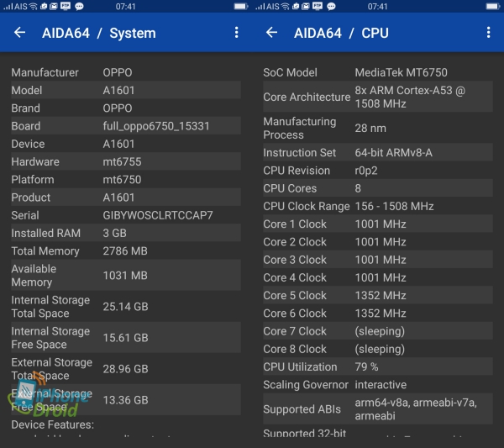Screen dimensions: 504x448
Task: Tap the mail icon in right status bar
Action: coord(306,7)
